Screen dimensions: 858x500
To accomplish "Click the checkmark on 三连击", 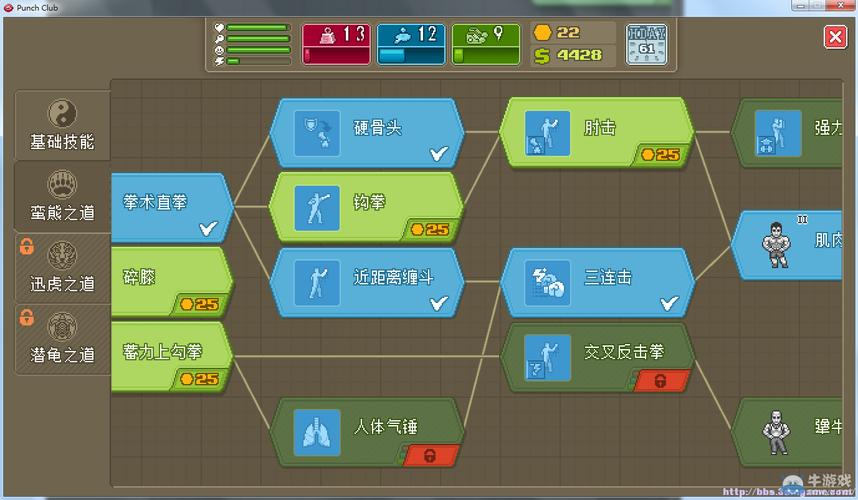I will coord(669,303).
